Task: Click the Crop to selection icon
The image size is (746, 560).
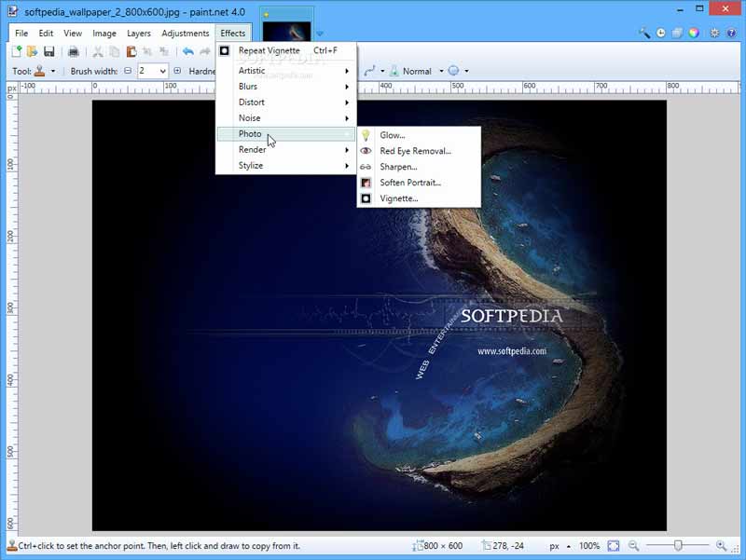Action: coord(147,51)
